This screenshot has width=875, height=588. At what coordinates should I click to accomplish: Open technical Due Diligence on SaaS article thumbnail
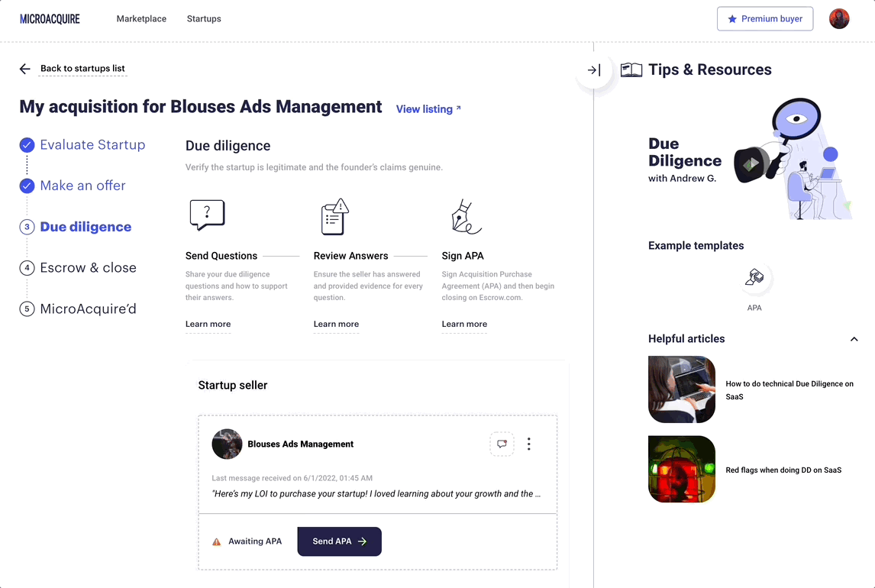pos(681,389)
